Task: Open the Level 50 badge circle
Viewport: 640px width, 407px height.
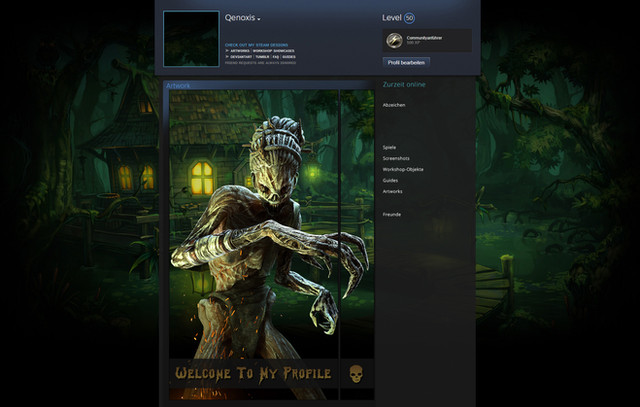Action: pos(409,18)
